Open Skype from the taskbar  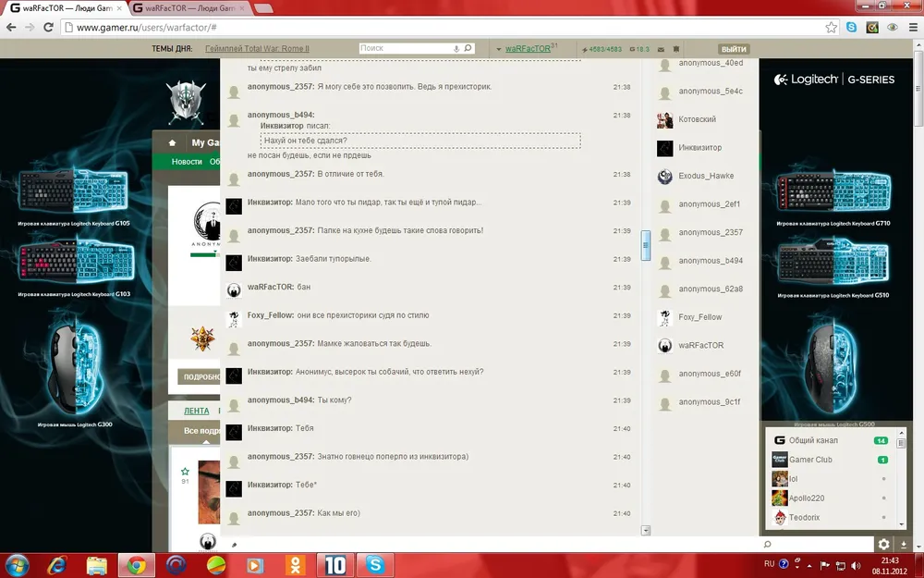[375, 565]
